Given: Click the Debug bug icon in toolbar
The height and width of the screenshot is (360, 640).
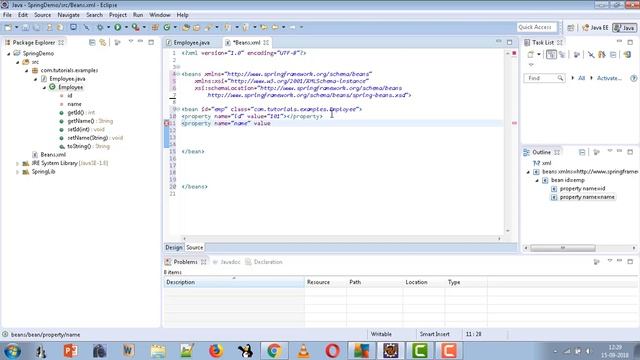Looking at the screenshot, I should click(100, 27).
